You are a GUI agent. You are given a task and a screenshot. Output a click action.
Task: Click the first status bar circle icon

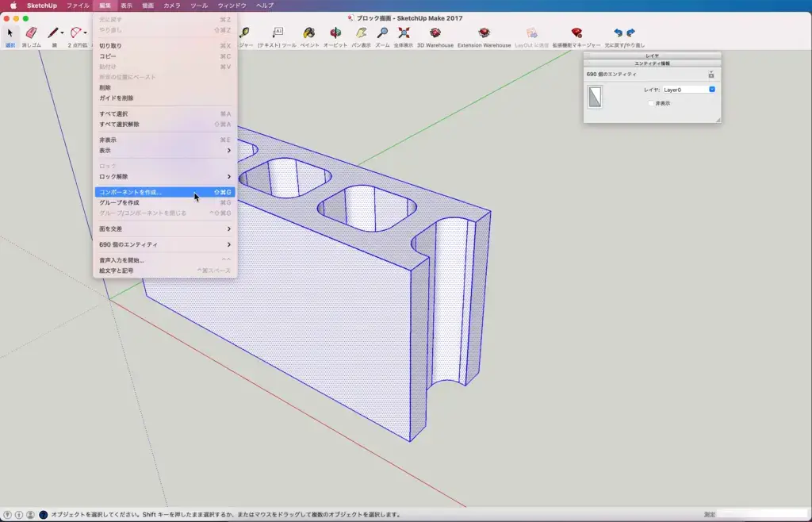coord(8,515)
